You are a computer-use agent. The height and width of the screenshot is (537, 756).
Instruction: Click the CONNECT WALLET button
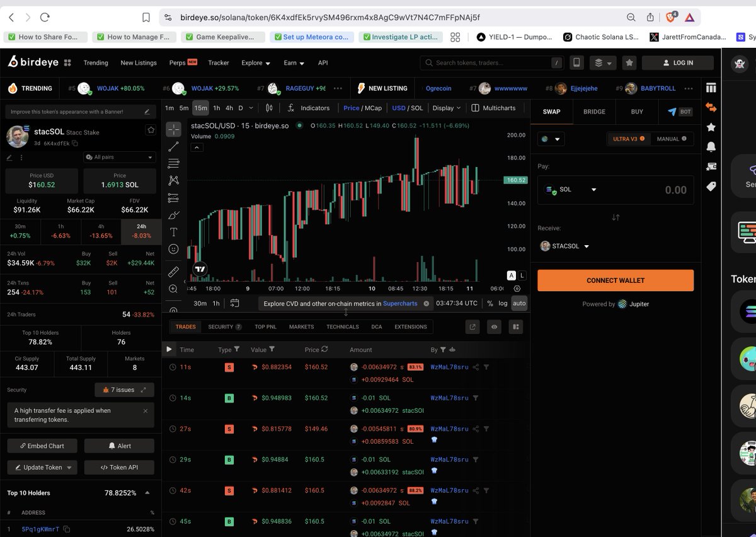[616, 280]
